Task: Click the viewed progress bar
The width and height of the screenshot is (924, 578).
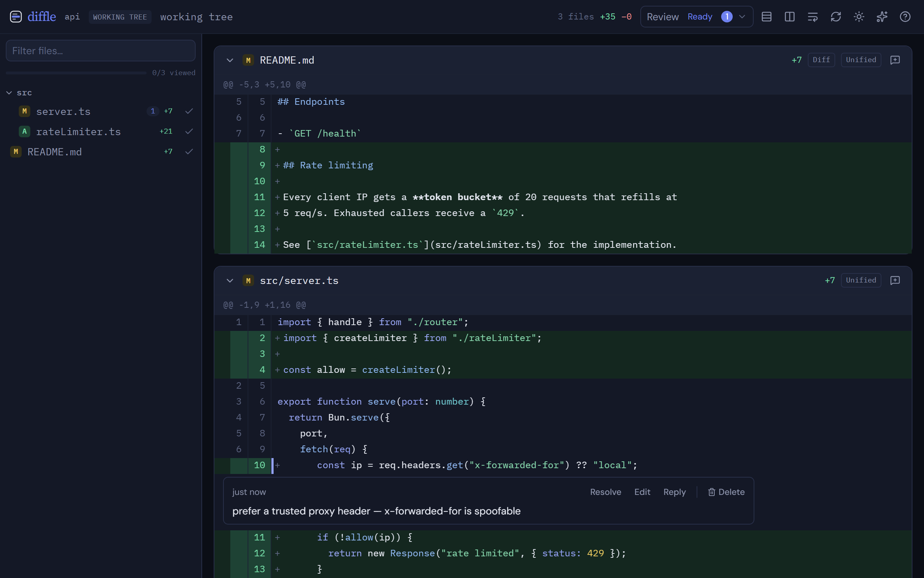Action: click(76, 73)
